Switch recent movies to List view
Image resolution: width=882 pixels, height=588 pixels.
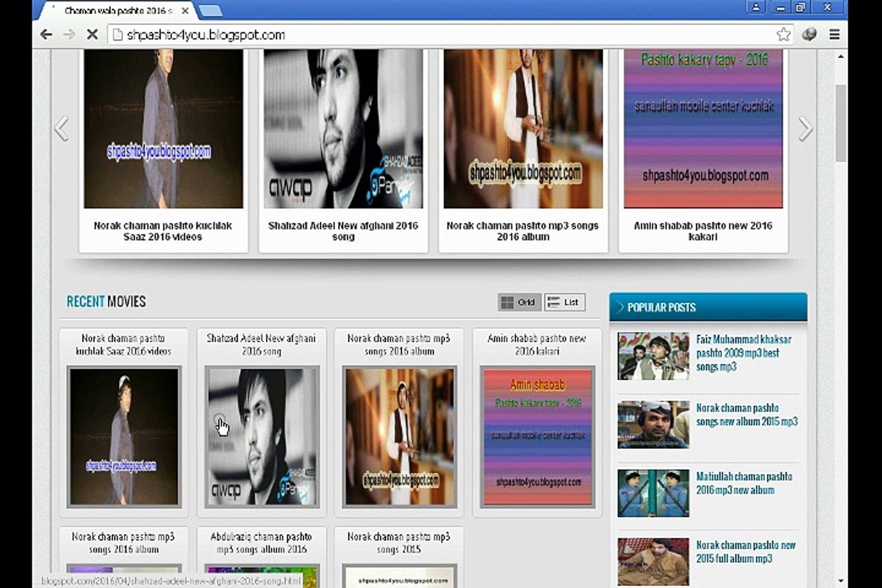click(563, 302)
